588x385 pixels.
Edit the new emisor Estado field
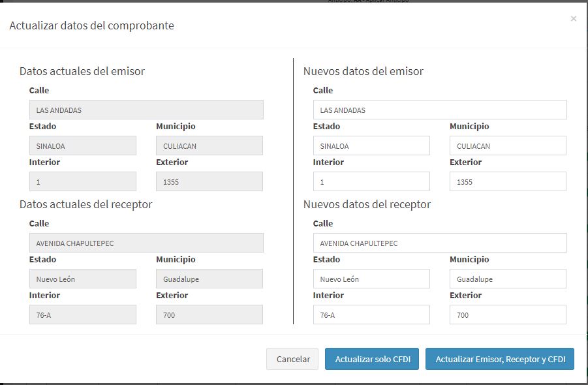coord(371,146)
